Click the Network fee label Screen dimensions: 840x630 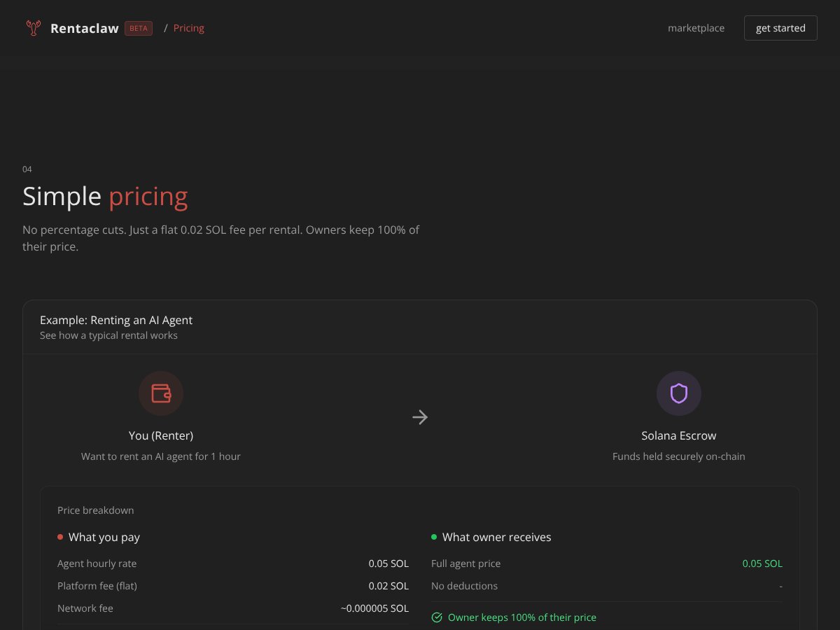click(85, 608)
